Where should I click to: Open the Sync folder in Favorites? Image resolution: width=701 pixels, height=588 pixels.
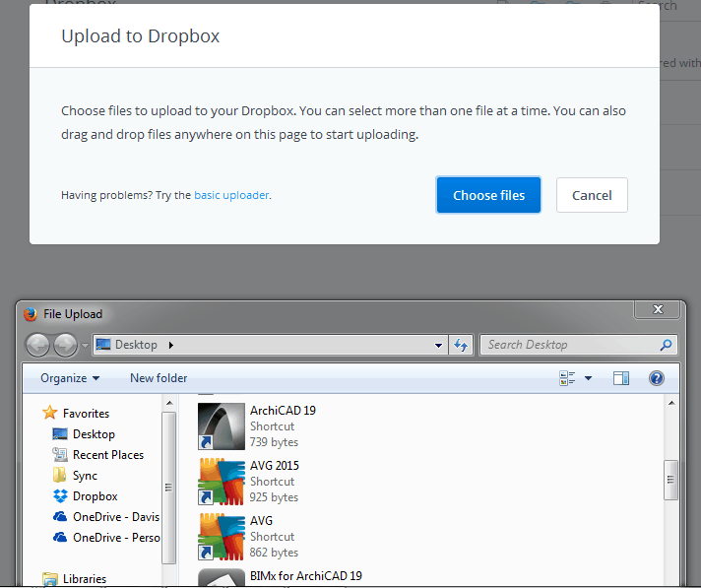85,476
